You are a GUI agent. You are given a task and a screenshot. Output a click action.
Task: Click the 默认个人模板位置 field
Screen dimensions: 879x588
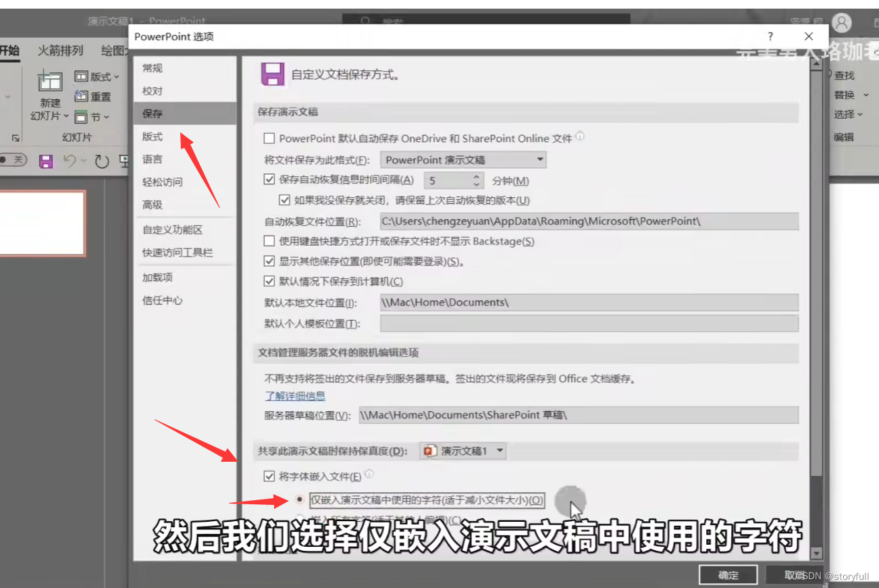click(x=589, y=323)
